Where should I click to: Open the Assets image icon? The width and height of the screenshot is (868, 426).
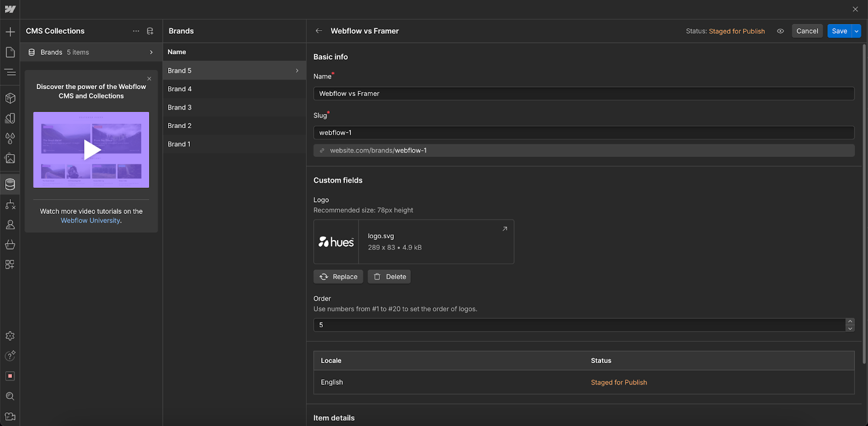(x=10, y=158)
